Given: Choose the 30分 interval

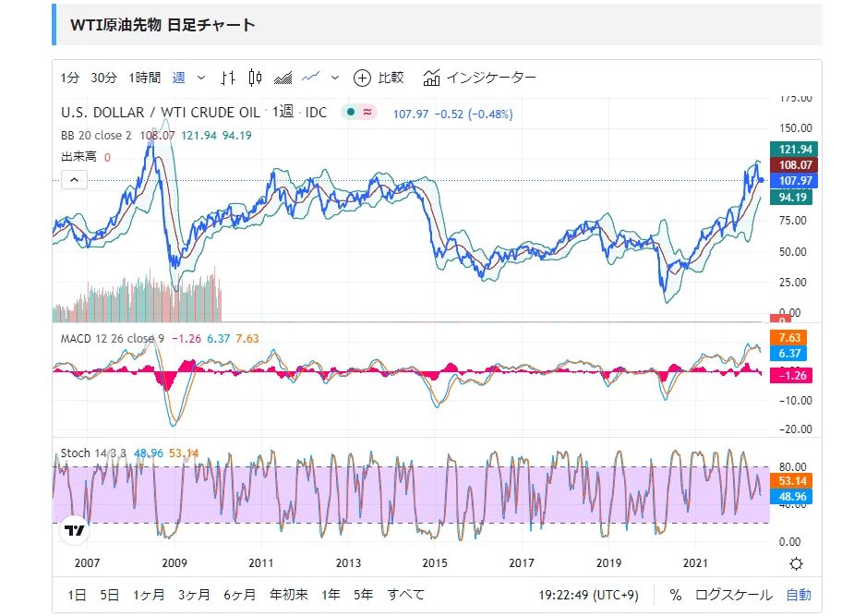Looking at the screenshot, I should click(103, 78).
